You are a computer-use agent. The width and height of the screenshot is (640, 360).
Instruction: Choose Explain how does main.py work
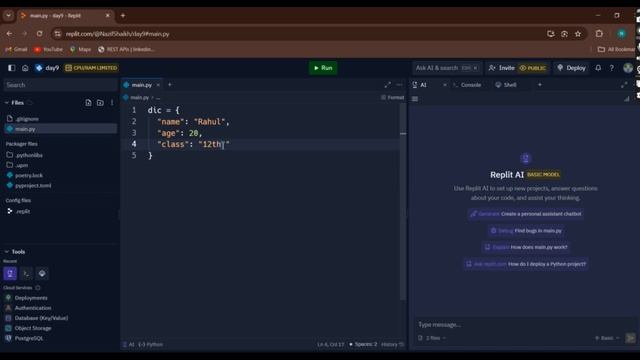(526, 247)
